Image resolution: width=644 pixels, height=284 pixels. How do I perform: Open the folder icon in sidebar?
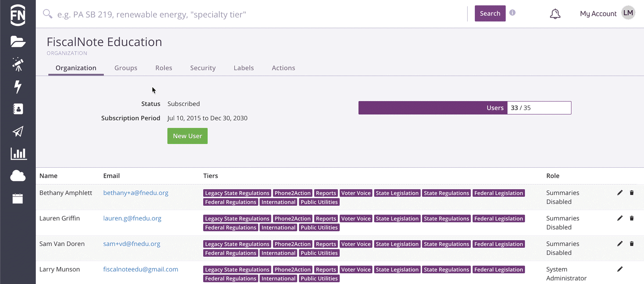(18, 42)
